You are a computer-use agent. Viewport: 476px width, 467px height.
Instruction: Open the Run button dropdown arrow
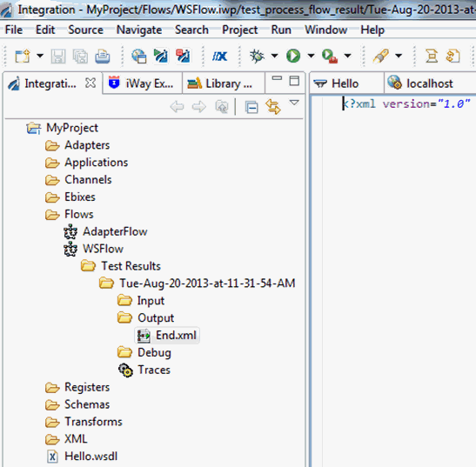pos(311,56)
